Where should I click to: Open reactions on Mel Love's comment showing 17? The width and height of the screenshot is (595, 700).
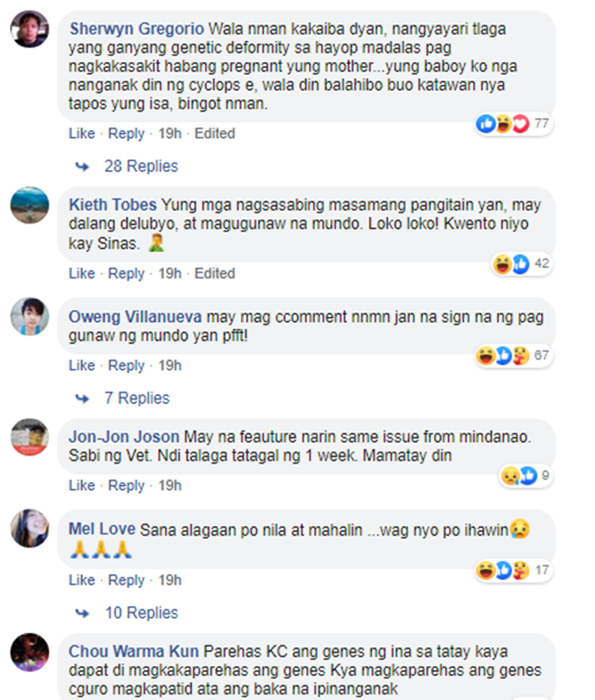point(513,570)
